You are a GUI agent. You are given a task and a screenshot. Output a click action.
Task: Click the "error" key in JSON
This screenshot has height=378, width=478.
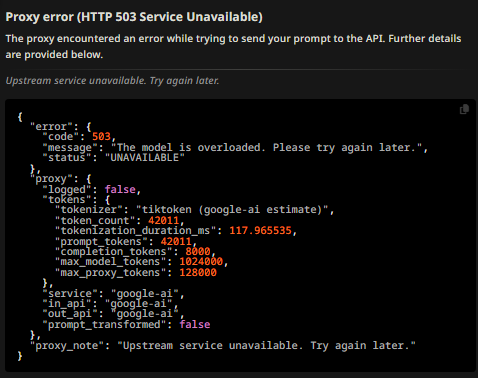pos(51,127)
